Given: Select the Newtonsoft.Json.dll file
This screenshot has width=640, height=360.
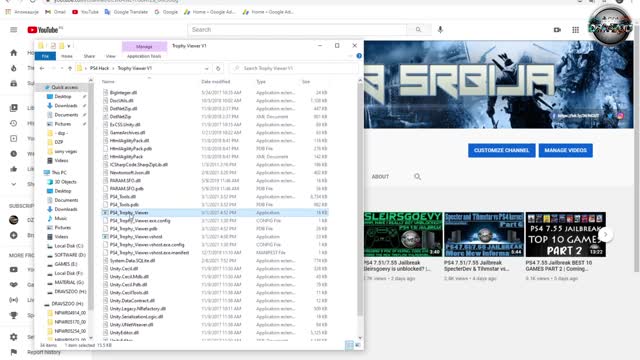Looking at the screenshot, I should pos(129,173).
